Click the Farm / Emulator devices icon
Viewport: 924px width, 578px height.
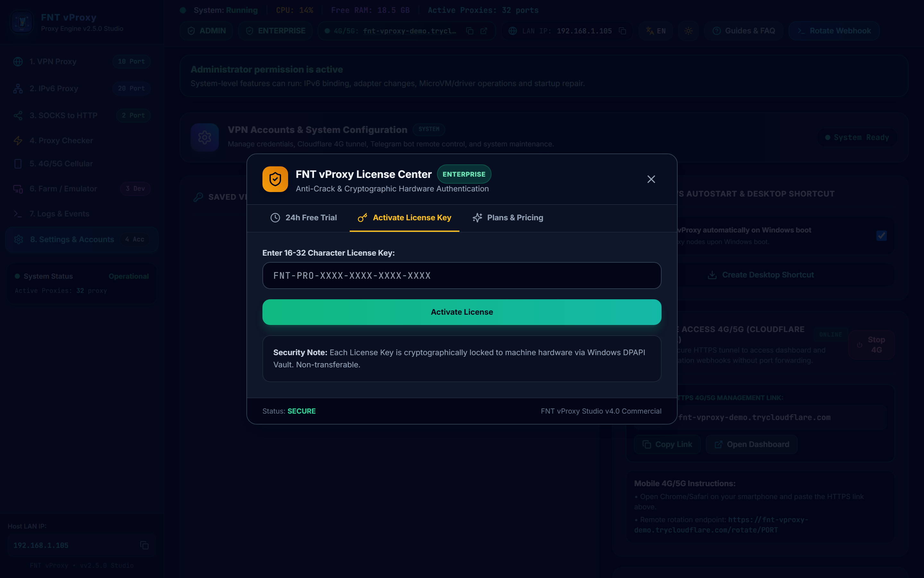(x=18, y=189)
